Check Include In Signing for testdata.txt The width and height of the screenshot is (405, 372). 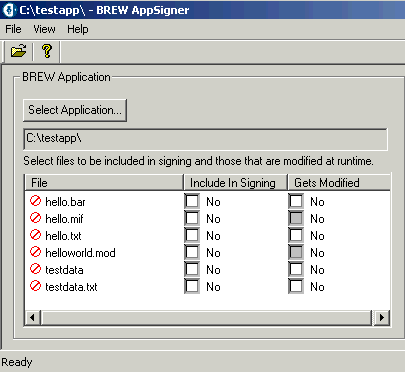pos(192,286)
